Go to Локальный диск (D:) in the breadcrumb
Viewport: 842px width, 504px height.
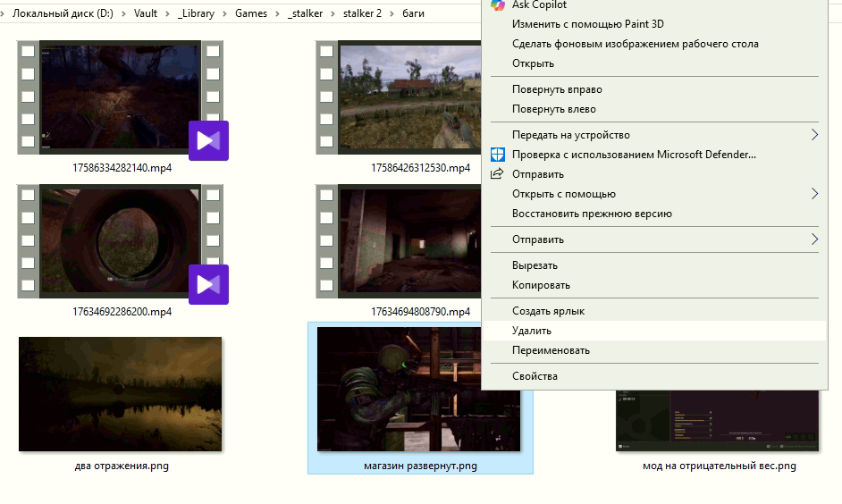click(x=63, y=13)
